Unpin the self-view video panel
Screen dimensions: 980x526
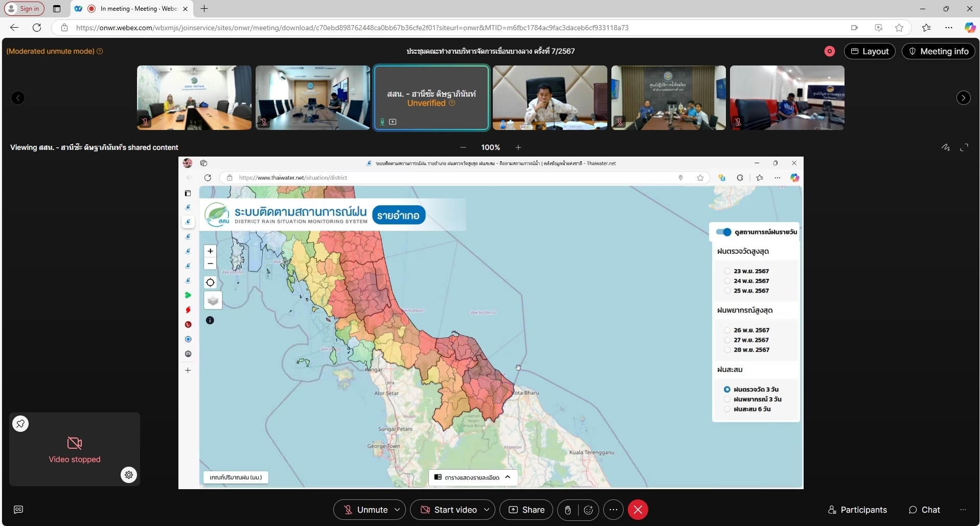[x=20, y=424]
